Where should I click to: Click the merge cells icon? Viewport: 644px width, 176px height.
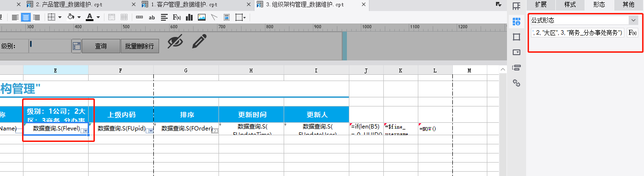[112, 17]
